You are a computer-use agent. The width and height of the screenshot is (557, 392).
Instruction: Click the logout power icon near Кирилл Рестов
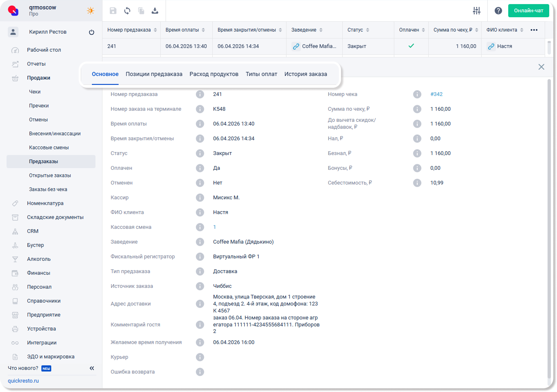pos(91,32)
